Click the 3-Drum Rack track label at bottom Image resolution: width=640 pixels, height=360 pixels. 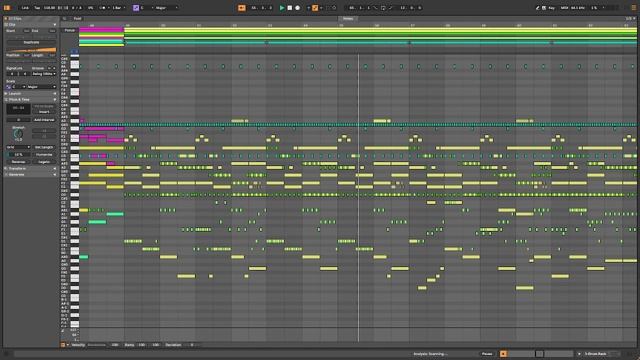[596, 354]
